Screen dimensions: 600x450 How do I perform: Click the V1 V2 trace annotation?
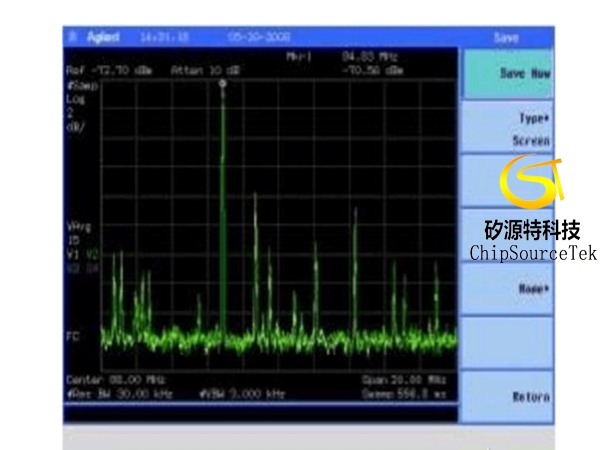point(83,254)
